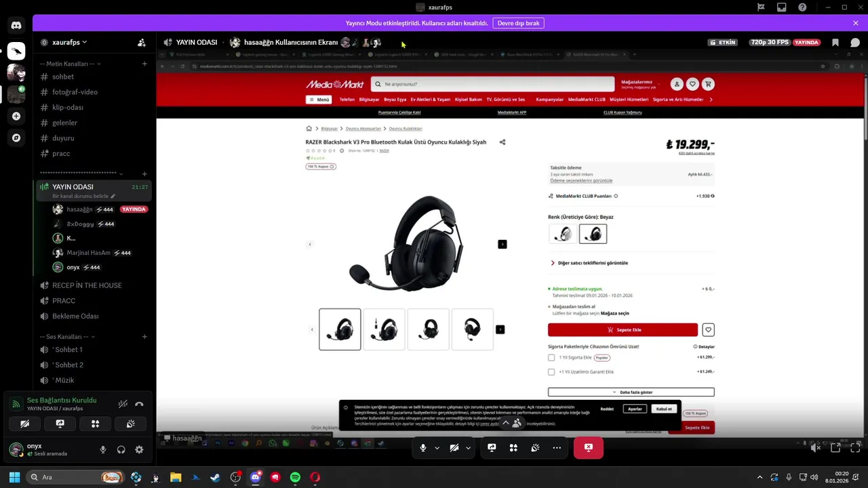This screenshot has height=488, width=868.
Task: Open Discord direct messages home icon
Action: [x=16, y=26]
